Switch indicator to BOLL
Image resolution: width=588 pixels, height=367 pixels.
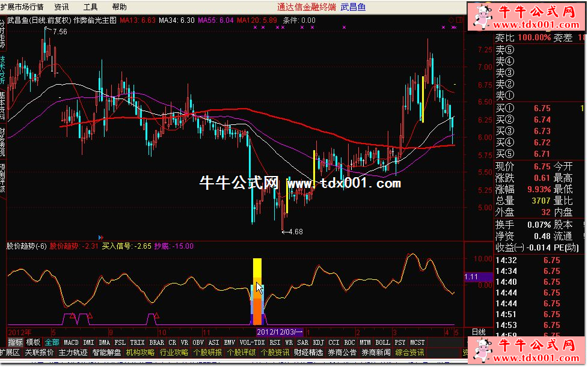click(x=382, y=342)
